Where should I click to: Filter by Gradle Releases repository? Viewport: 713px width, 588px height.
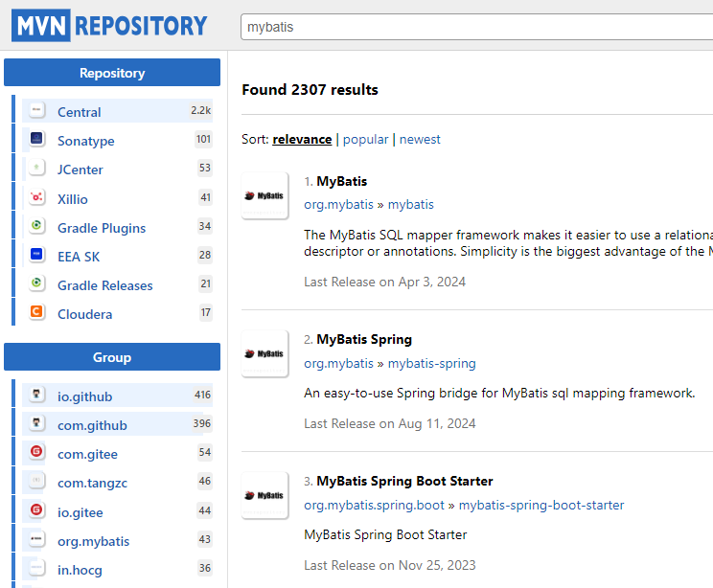click(105, 285)
